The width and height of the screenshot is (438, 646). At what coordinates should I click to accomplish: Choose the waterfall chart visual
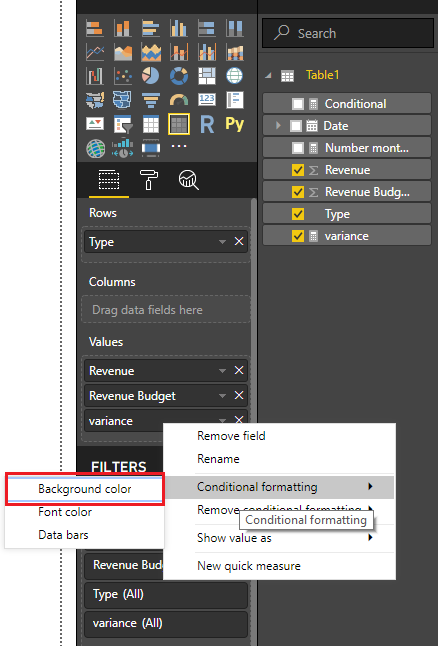pyautogui.click(x=95, y=76)
